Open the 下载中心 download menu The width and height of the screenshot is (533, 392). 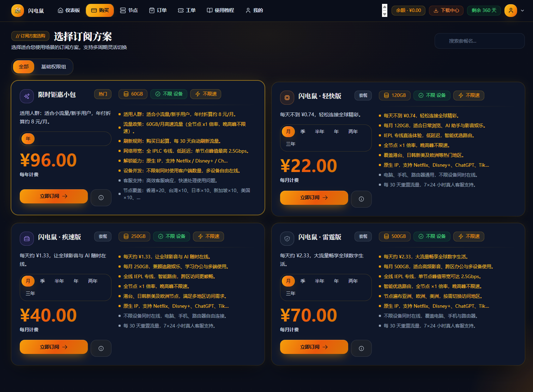[446, 11]
